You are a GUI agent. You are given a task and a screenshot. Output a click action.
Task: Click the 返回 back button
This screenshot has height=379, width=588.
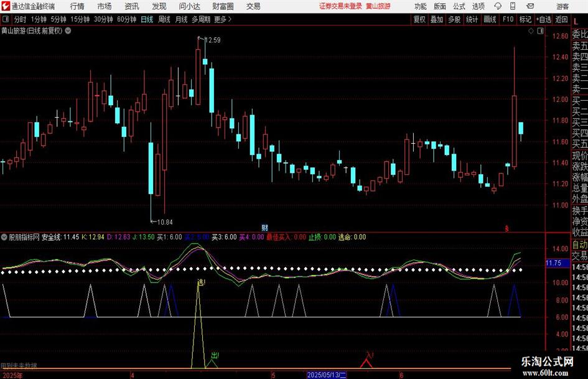pos(561,19)
